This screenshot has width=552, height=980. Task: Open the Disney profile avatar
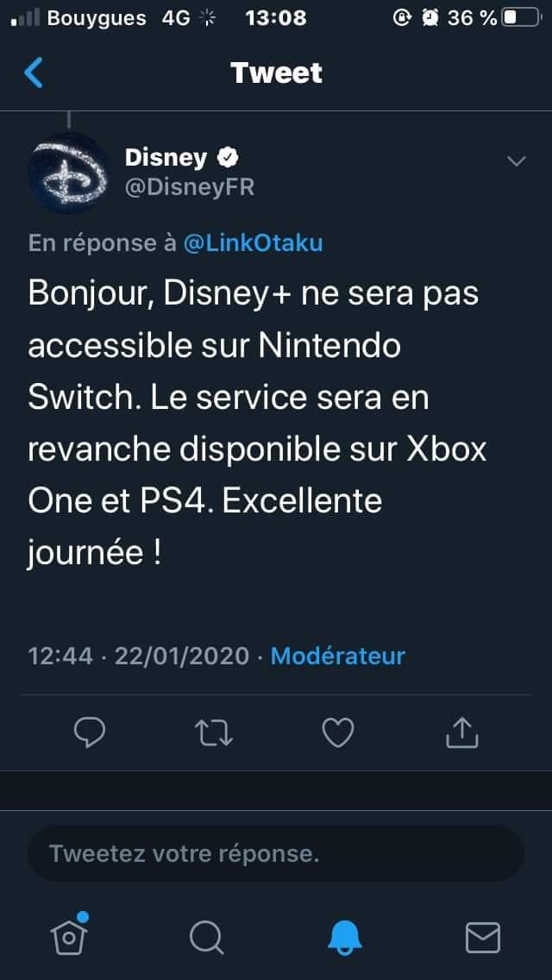[68, 173]
